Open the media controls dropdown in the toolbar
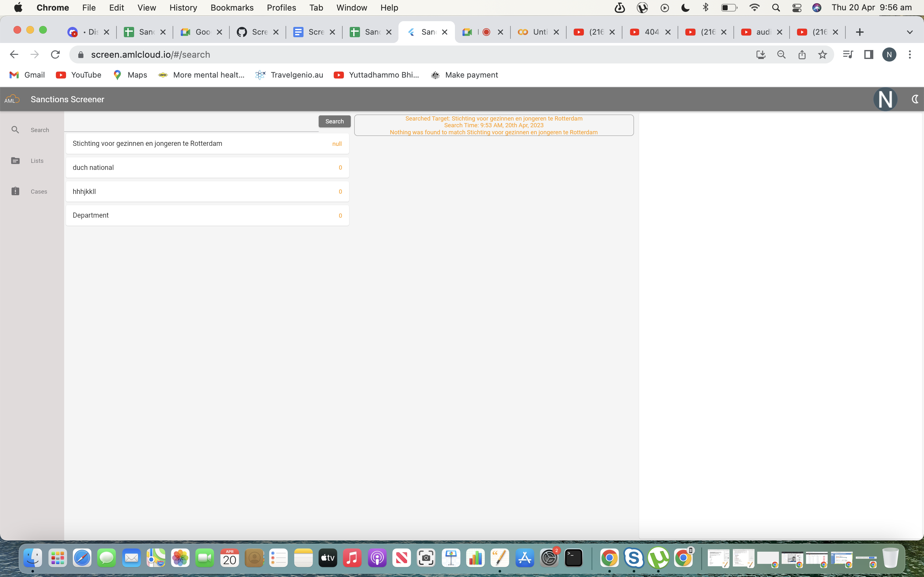 click(x=848, y=54)
